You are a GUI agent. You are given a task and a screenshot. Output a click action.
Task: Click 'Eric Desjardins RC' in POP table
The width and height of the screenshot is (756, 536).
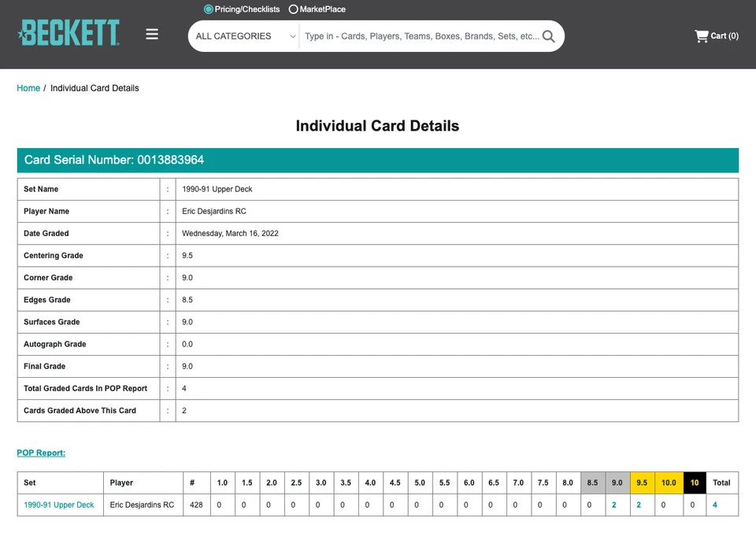tap(142, 505)
